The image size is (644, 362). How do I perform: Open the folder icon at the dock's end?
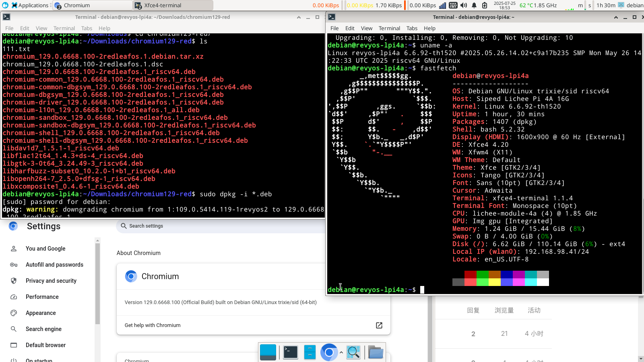pos(376,352)
